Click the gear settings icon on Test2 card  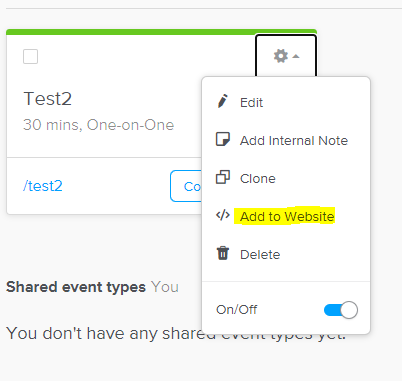(x=281, y=56)
